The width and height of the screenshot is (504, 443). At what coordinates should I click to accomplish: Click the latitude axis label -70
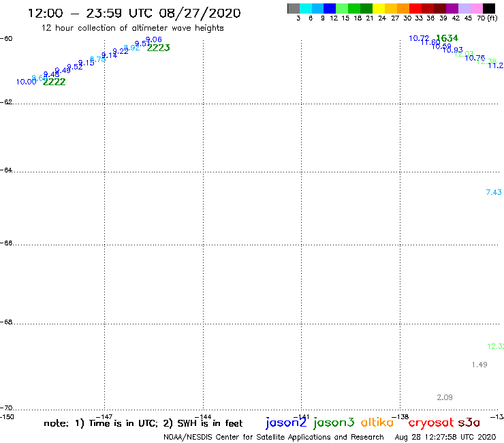coord(6,408)
